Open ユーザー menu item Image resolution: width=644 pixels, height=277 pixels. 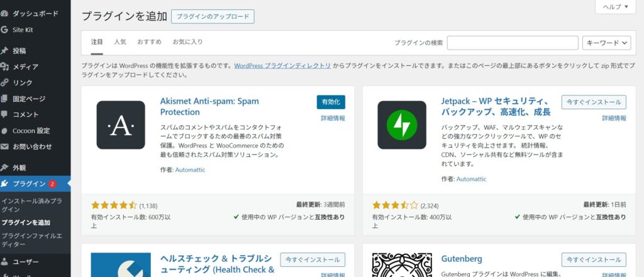pos(35,261)
